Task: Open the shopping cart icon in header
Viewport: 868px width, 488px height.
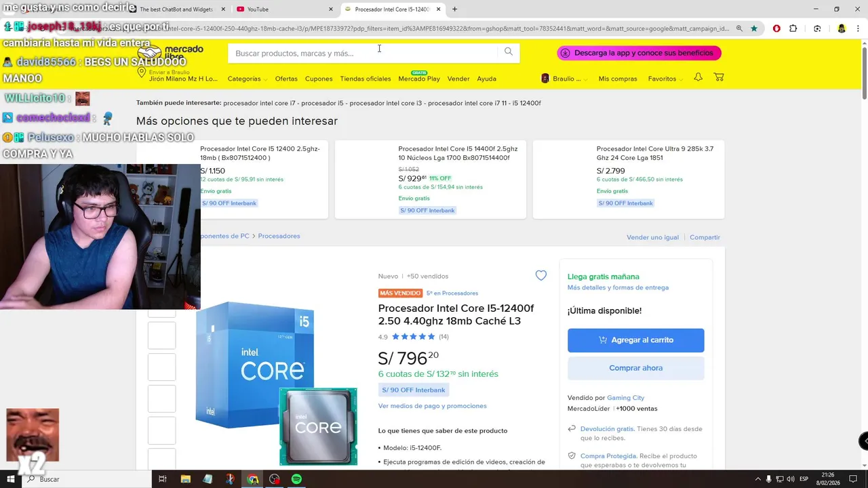Action: tap(719, 77)
